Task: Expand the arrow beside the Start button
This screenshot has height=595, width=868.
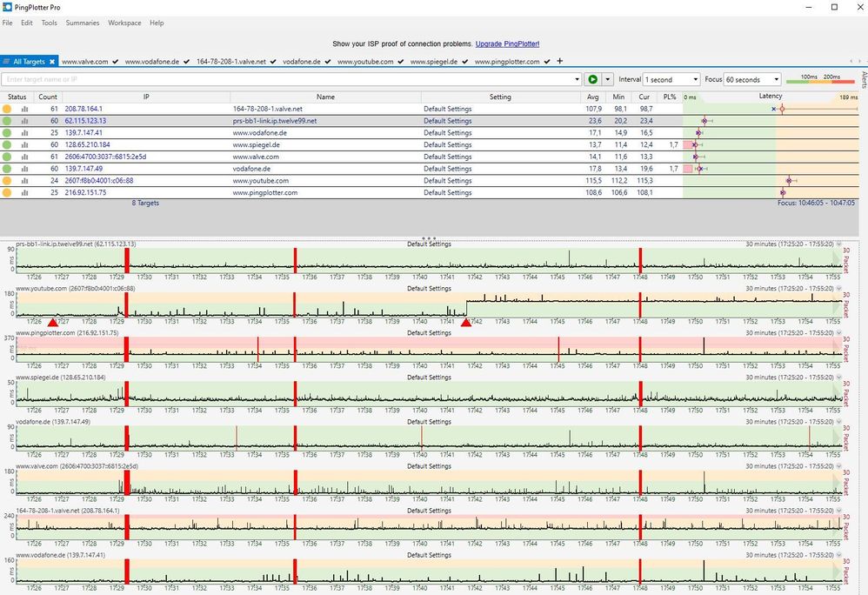Action: click(x=608, y=79)
